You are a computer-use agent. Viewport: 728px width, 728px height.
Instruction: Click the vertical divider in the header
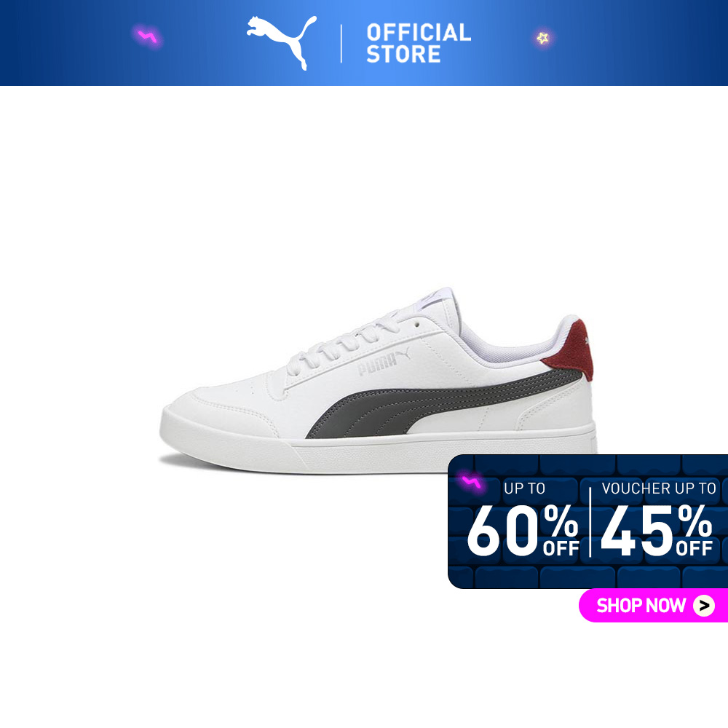pyautogui.click(x=341, y=44)
